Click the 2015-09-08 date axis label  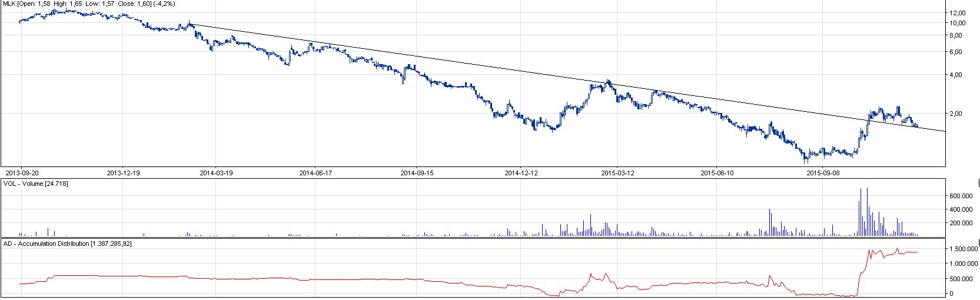pyautogui.click(x=823, y=173)
